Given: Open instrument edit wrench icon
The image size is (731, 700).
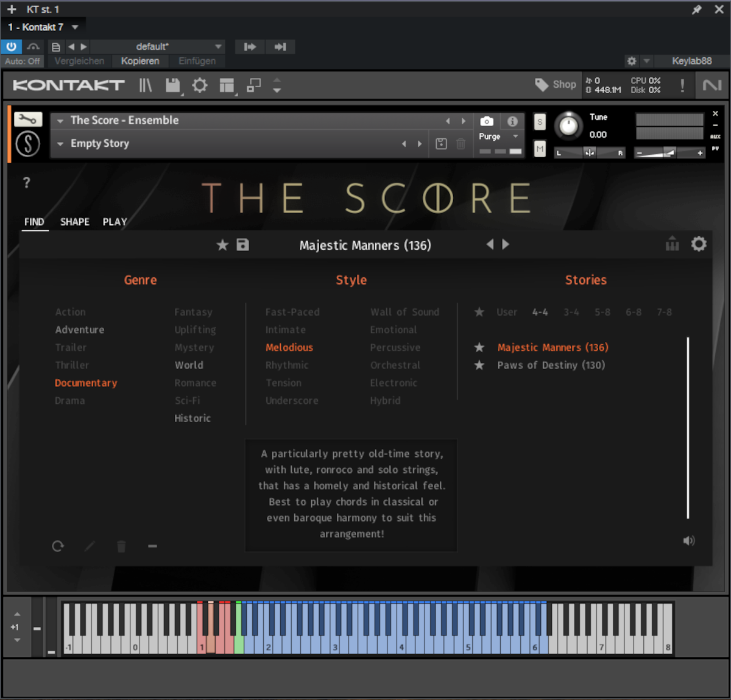Looking at the screenshot, I should click(27, 119).
